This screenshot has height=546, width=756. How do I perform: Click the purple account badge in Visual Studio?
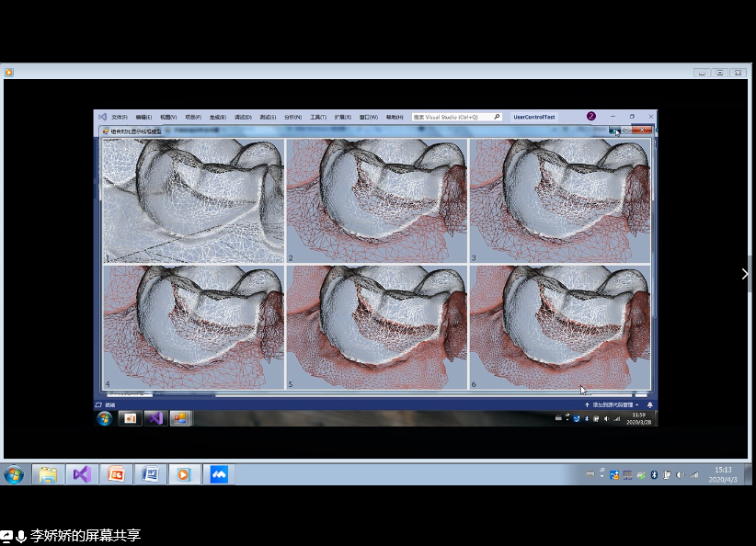591,117
